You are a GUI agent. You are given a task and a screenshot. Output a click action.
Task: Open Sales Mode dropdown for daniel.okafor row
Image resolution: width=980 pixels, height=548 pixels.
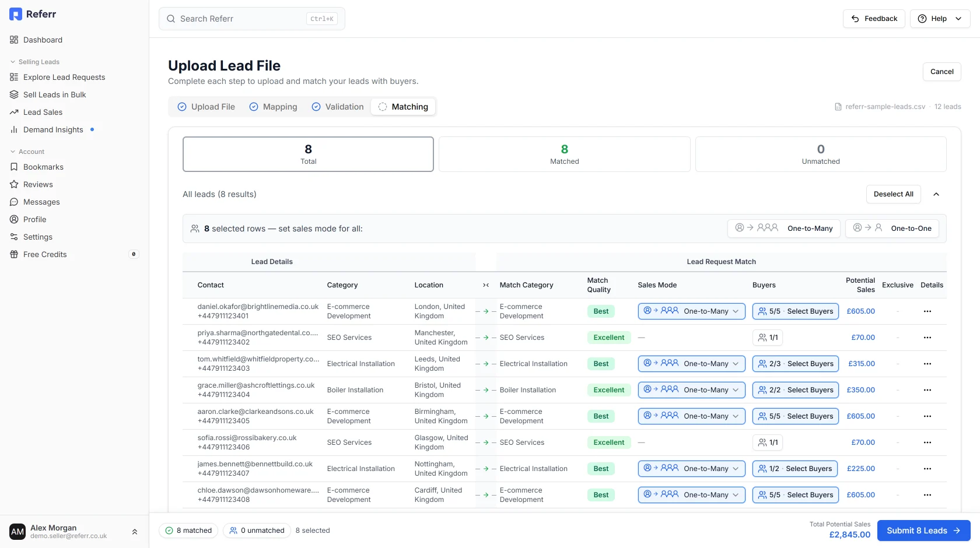[692, 311]
